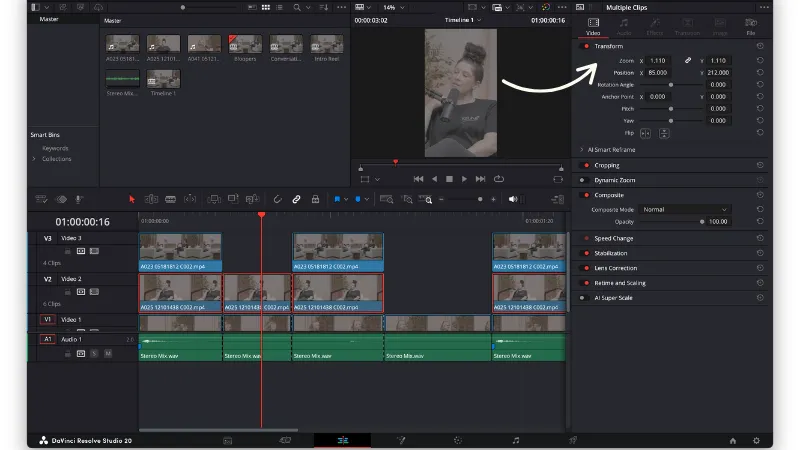Viewport: 800px width, 450px height.
Task: Click the flip vertical icon
Action: [664, 133]
